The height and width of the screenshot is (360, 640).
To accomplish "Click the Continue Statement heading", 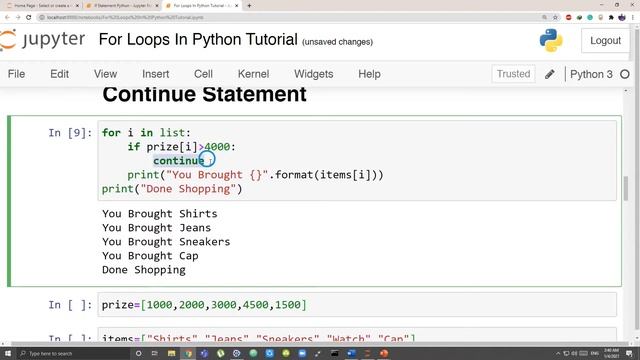I will pos(204,94).
